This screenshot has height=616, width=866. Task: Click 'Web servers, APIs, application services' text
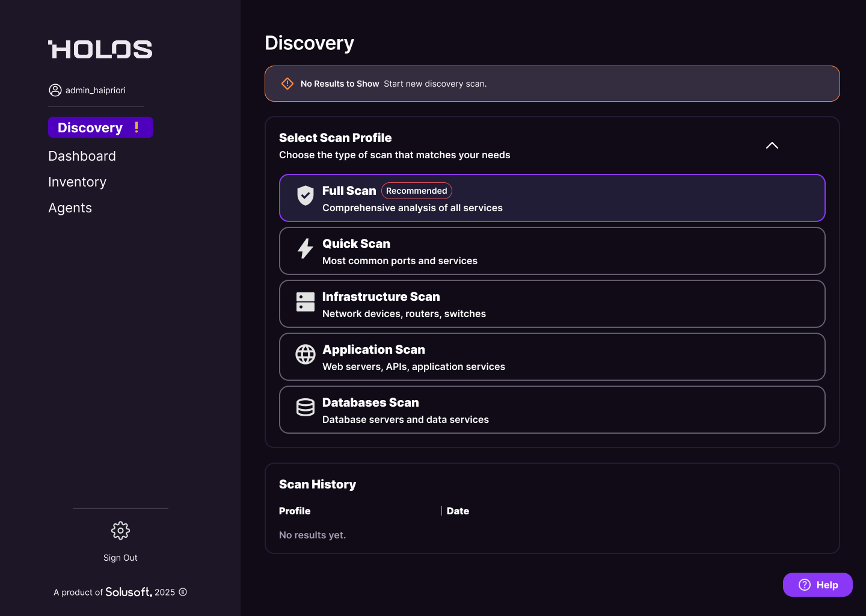point(414,366)
